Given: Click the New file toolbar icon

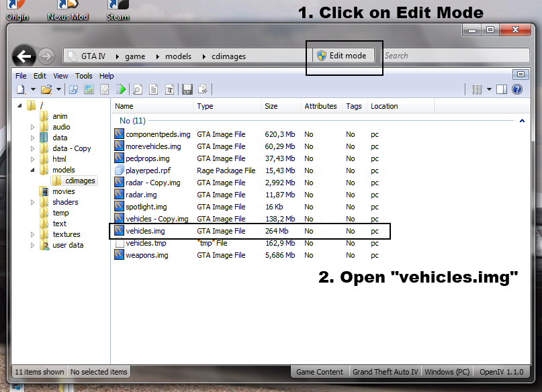Looking at the screenshot, I should coord(21,89).
